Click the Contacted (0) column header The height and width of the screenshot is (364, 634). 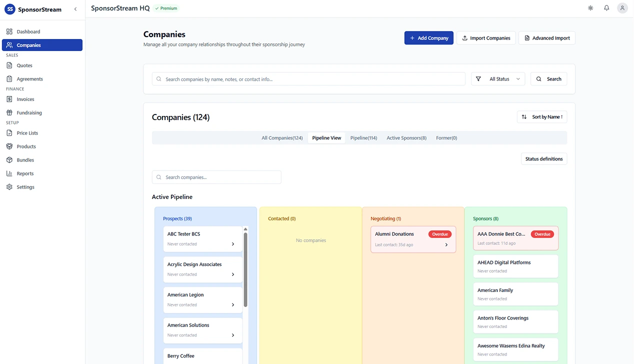[282, 218]
